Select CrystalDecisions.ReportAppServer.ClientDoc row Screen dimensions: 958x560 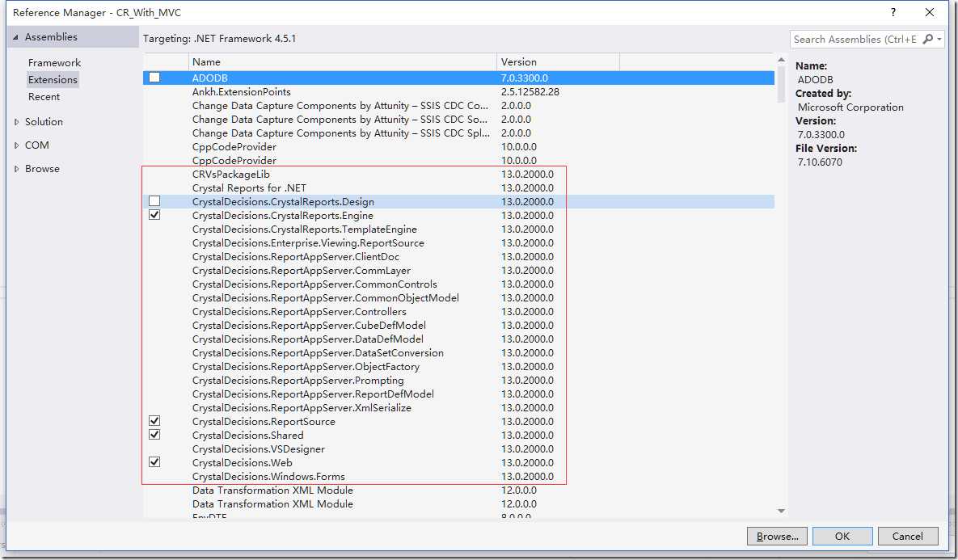pos(459,256)
